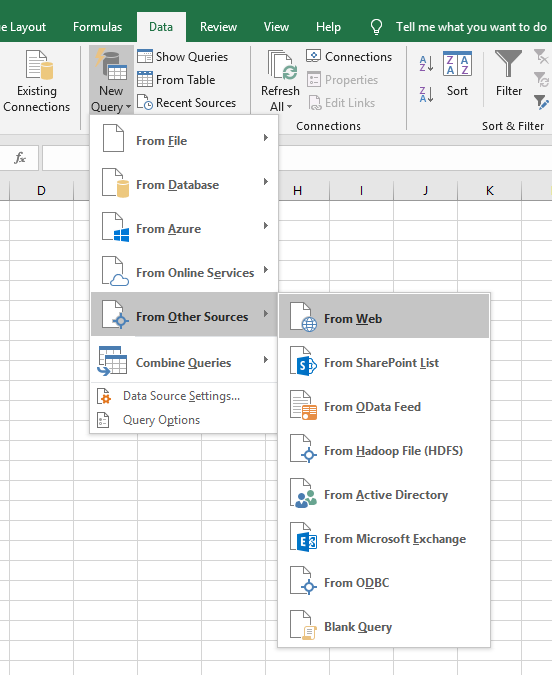Switch to the View tab

tap(276, 27)
